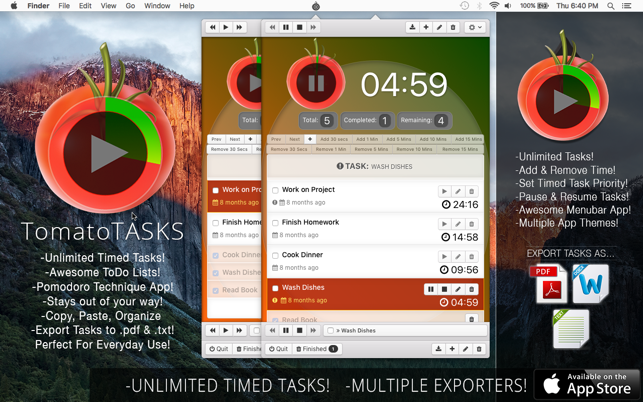Click export tray icon in front window's bottom bar
This screenshot has width=643, height=402.
pos(438,349)
